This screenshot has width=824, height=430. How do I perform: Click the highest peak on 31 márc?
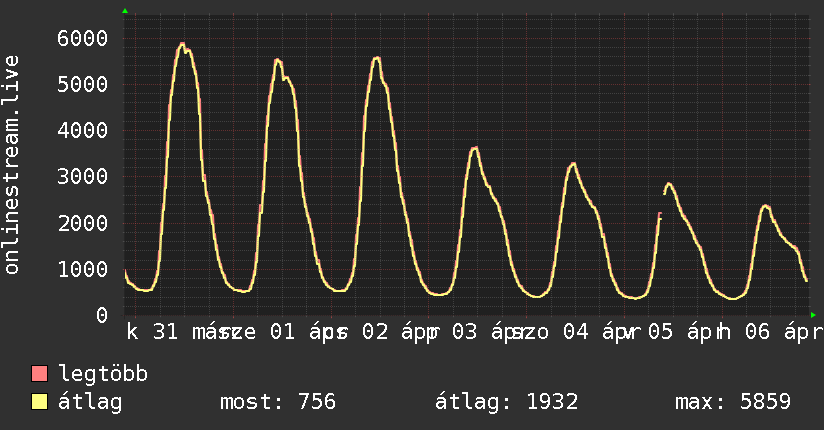point(182,44)
